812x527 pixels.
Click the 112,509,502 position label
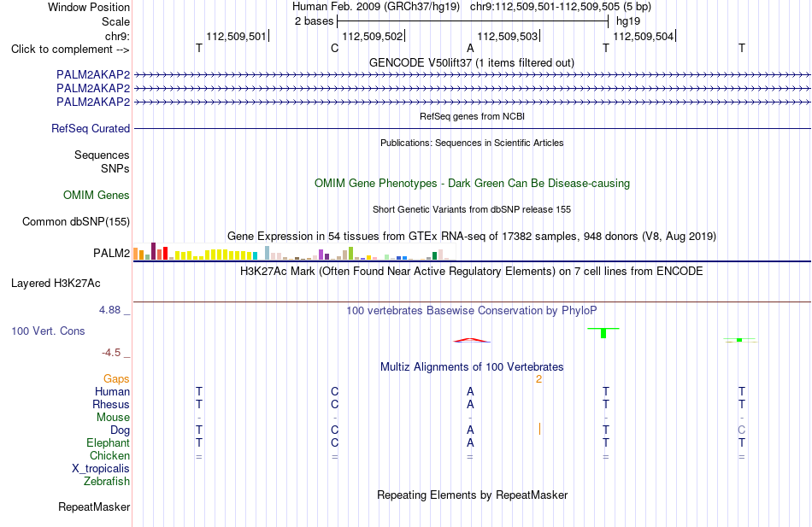tap(373, 36)
